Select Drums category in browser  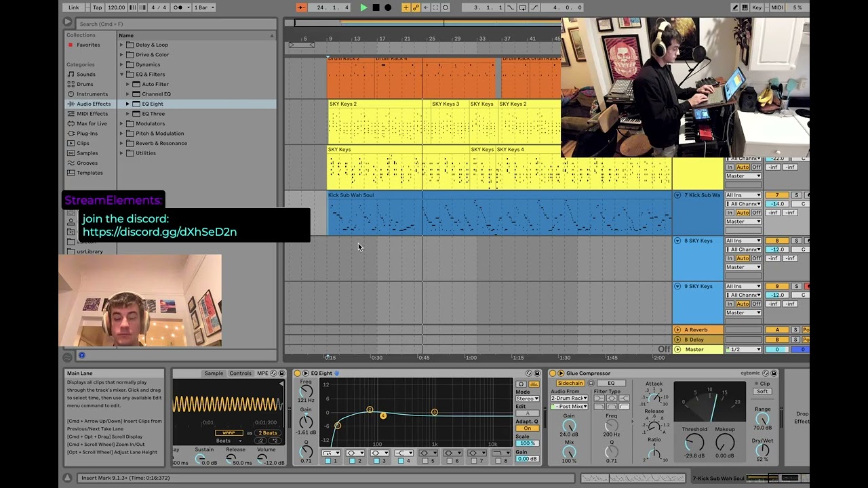[85, 84]
